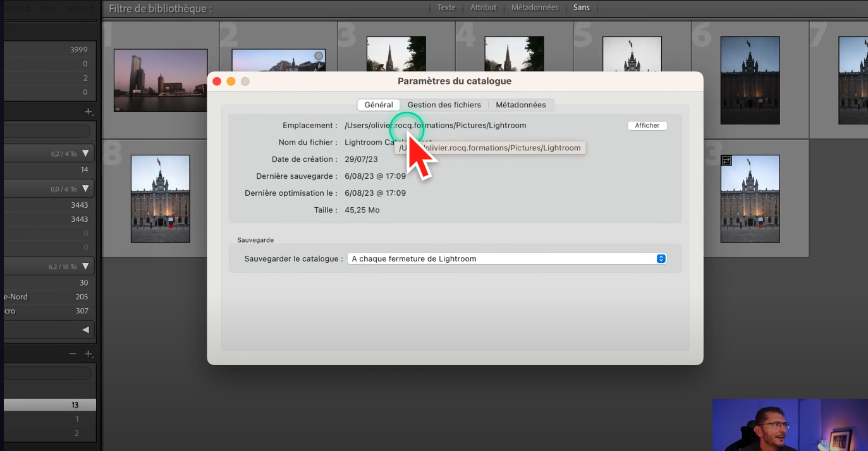The width and height of the screenshot is (868, 451).
Task: Click the badge icon on the rightmost second-row thumbnail
Action: 726,161
